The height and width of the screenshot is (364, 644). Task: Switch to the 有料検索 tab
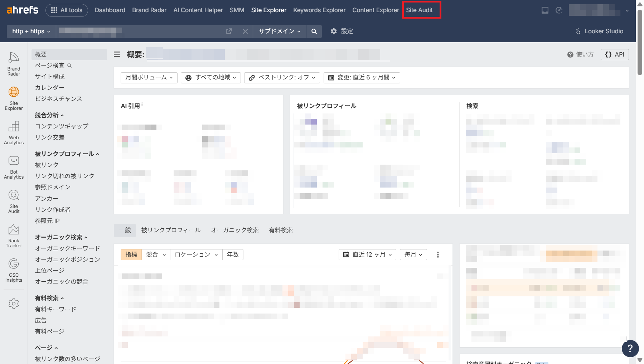280,230
